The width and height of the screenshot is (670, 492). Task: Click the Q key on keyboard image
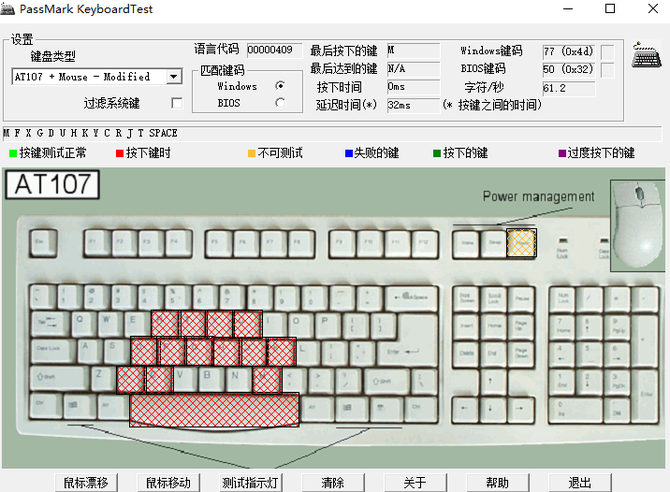coord(83,324)
